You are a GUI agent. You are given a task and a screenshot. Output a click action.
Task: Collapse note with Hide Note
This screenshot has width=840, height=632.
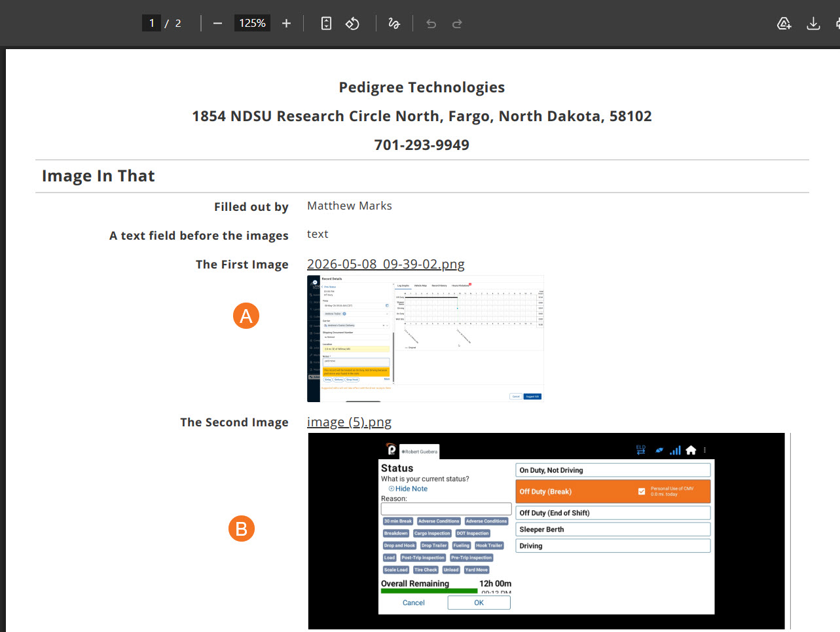pyautogui.click(x=408, y=489)
